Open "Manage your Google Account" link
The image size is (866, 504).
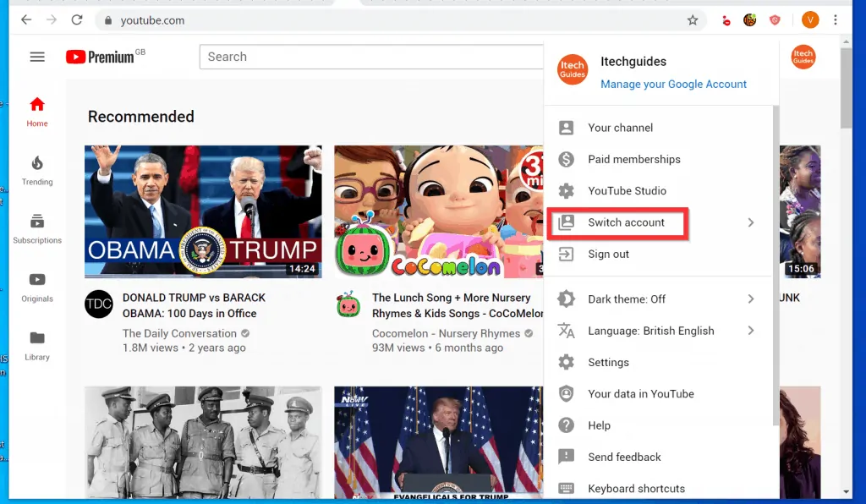pyautogui.click(x=673, y=84)
